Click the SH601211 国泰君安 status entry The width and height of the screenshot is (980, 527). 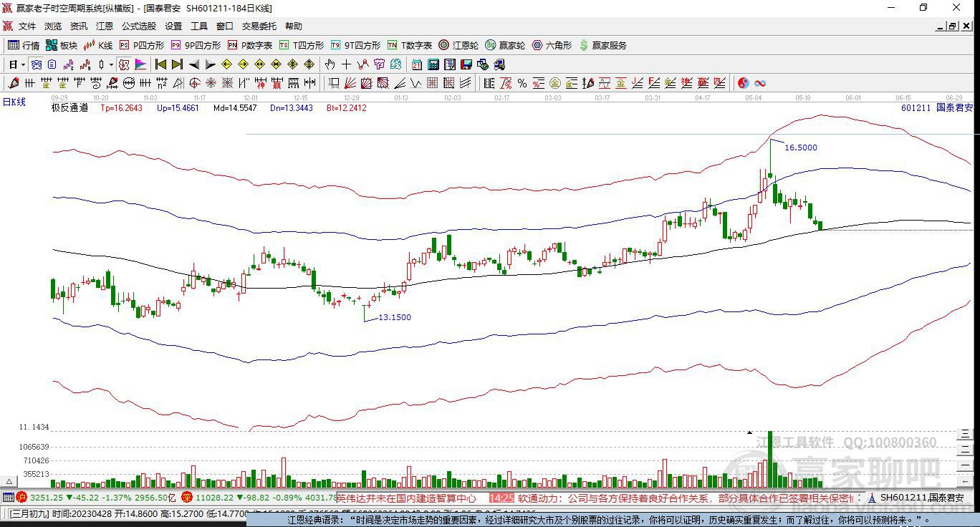click(922, 498)
